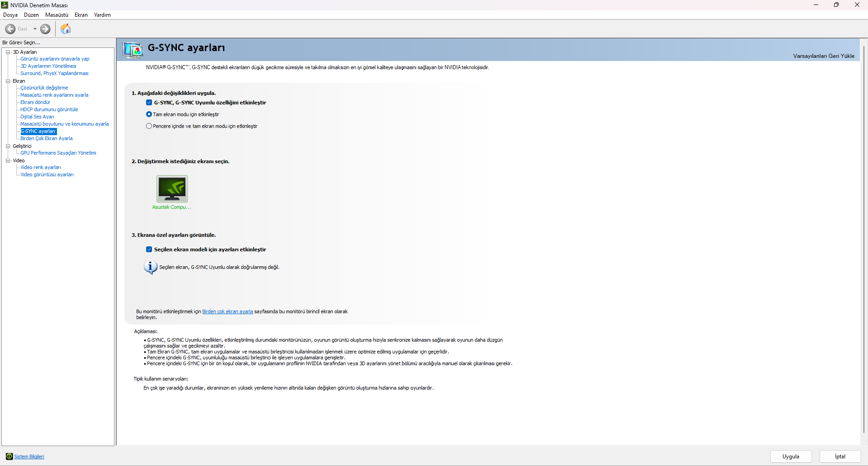Open the Dosya menu

point(10,15)
